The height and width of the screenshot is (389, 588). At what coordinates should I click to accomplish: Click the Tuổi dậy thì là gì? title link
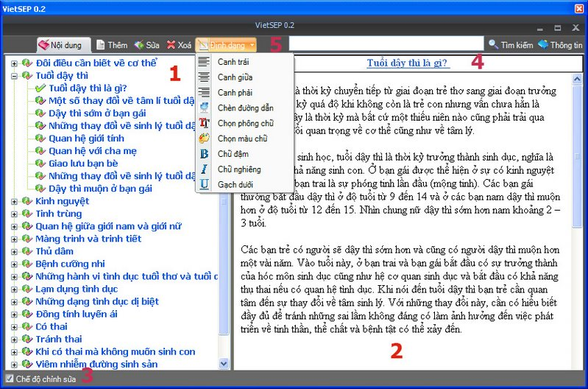[x=408, y=63]
